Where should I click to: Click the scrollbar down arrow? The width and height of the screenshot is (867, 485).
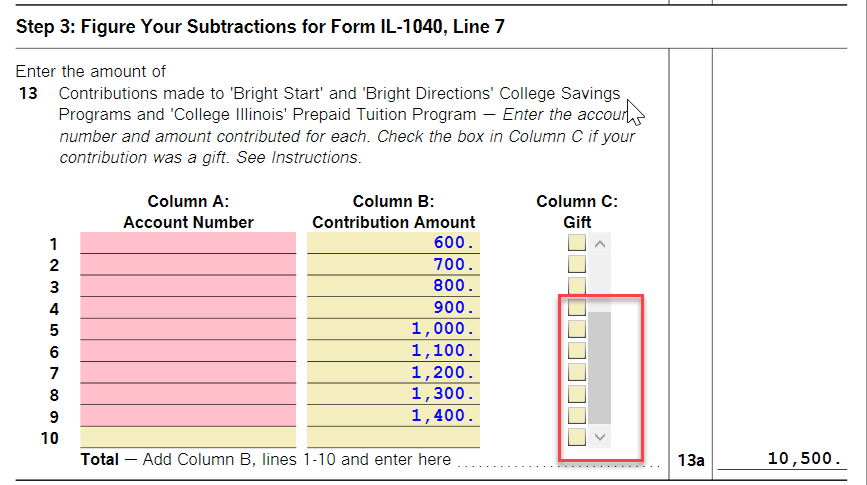[x=600, y=437]
